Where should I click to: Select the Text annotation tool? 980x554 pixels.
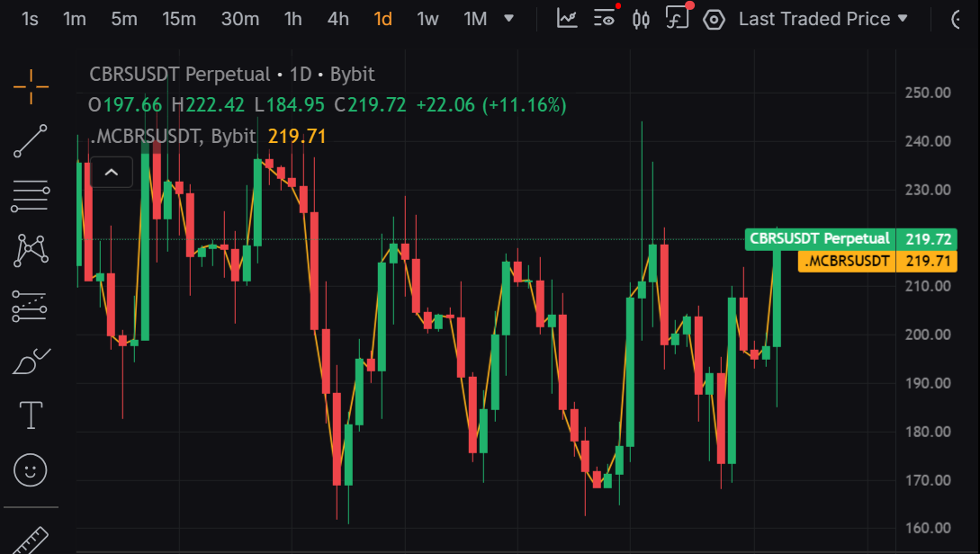(31, 415)
